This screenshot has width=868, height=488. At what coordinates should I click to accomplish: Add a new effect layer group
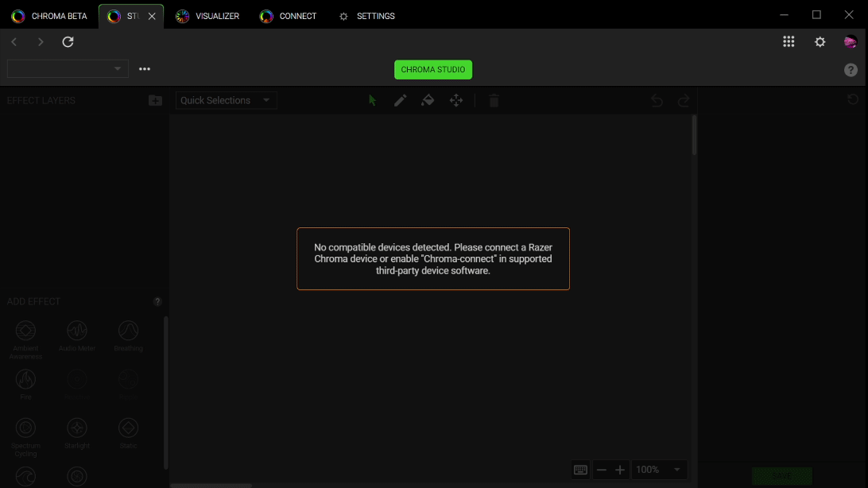[155, 100]
